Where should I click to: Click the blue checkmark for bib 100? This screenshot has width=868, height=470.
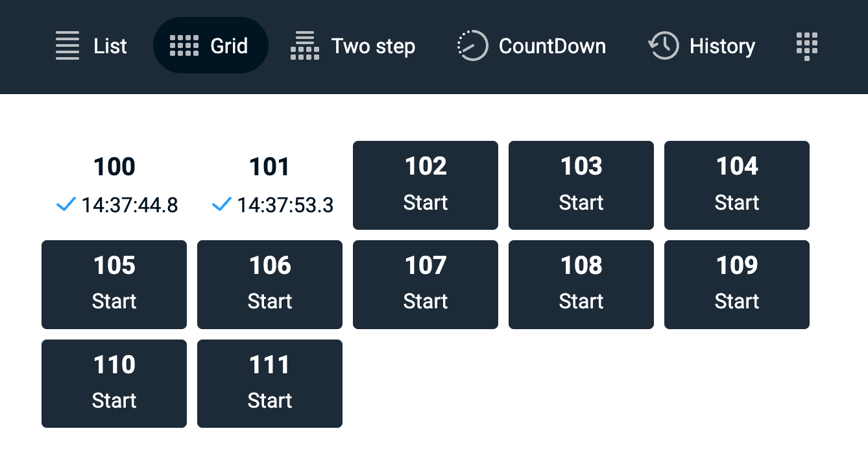(66, 205)
